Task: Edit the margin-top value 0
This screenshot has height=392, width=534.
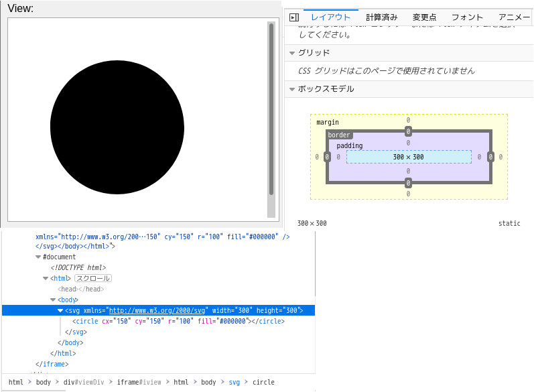Action: (x=408, y=120)
